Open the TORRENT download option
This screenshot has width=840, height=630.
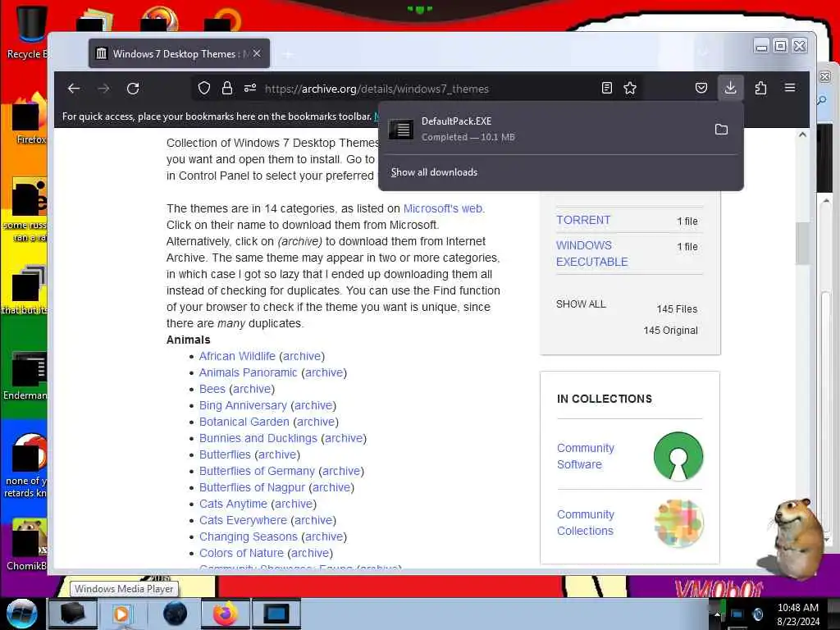[x=583, y=220]
